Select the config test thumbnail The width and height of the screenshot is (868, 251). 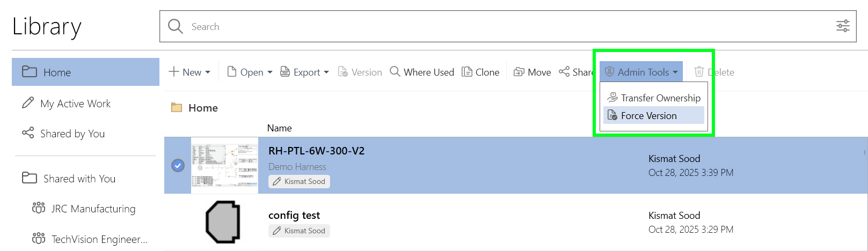click(x=223, y=222)
